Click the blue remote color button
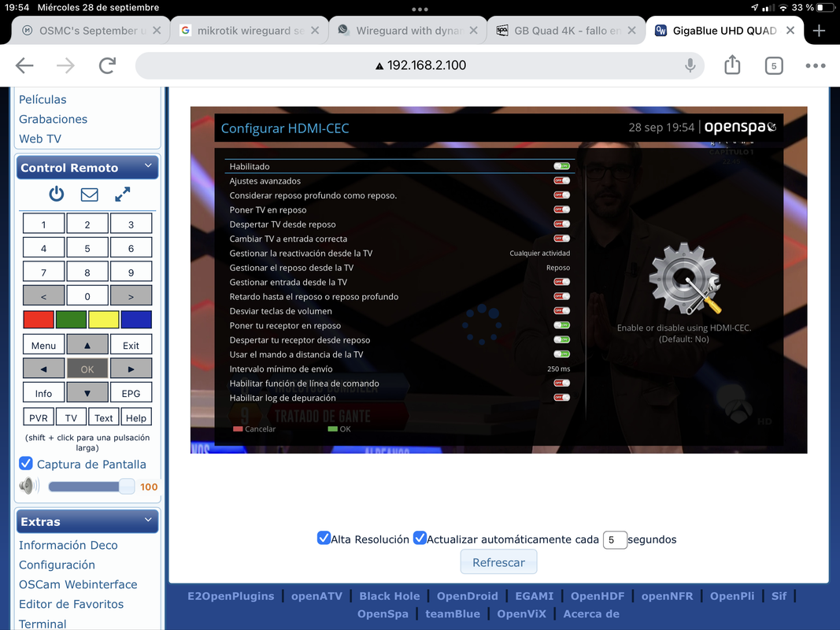This screenshot has width=840, height=630. [x=136, y=319]
